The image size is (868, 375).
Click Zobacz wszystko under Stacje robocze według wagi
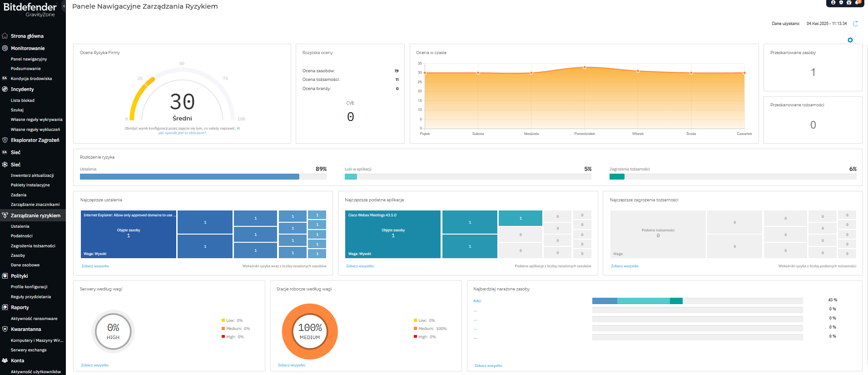point(292,365)
